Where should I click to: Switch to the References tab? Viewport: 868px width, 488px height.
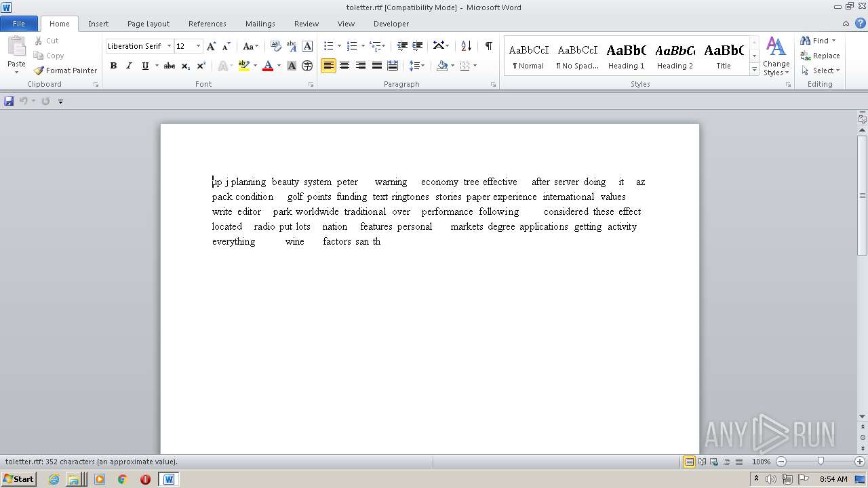(208, 24)
